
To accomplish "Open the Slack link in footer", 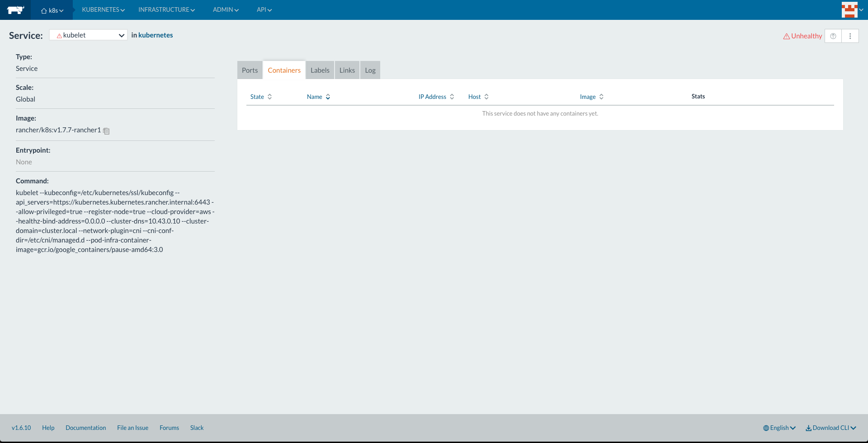I will [197, 428].
